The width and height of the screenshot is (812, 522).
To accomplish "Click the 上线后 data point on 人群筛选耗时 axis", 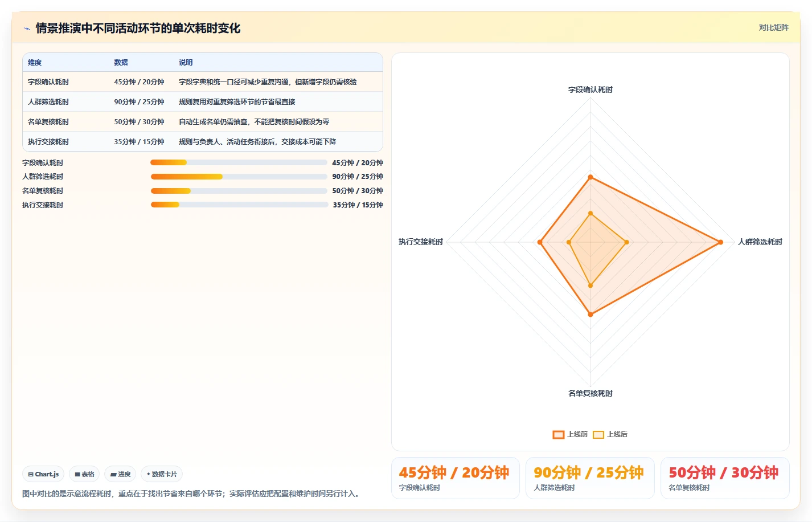I will point(627,242).
